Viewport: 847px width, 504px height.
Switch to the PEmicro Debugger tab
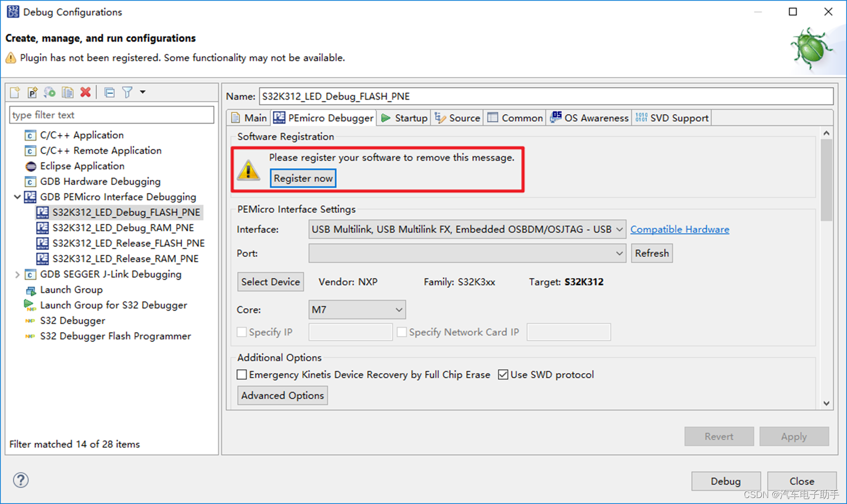[324, 118]
